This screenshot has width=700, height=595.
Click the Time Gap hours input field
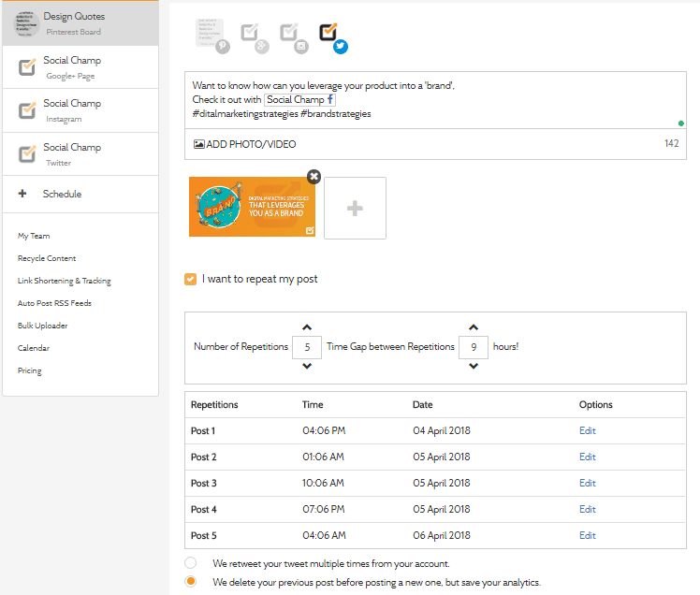click(474, 347)
